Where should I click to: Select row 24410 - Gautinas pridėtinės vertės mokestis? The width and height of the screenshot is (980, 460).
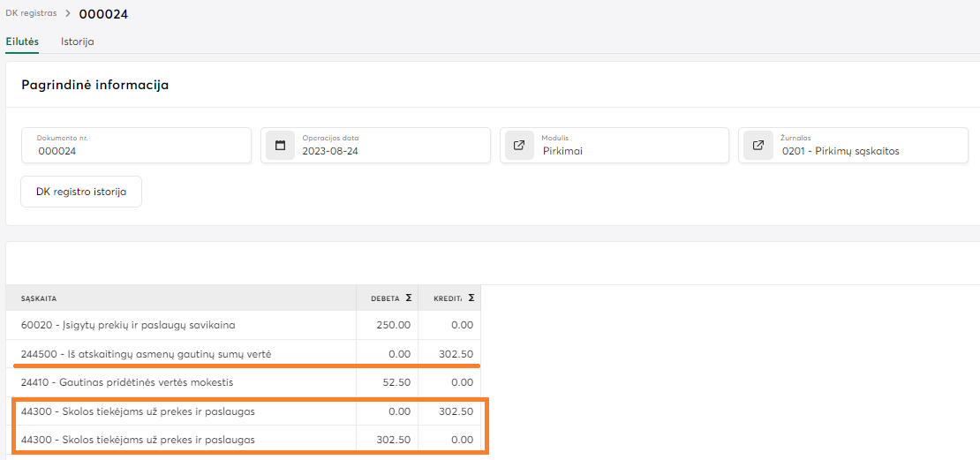coord(127,382)
